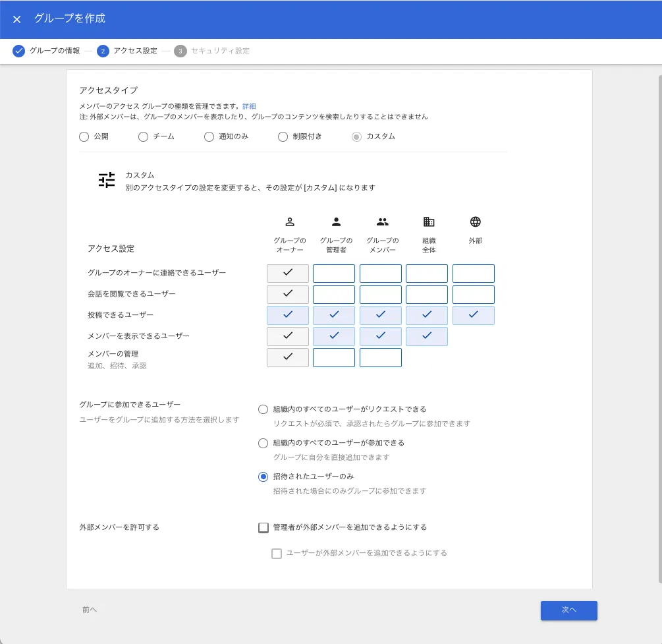Allow external users to contact owners
Viewport: 662px width, 644px height.
[473, 274]
